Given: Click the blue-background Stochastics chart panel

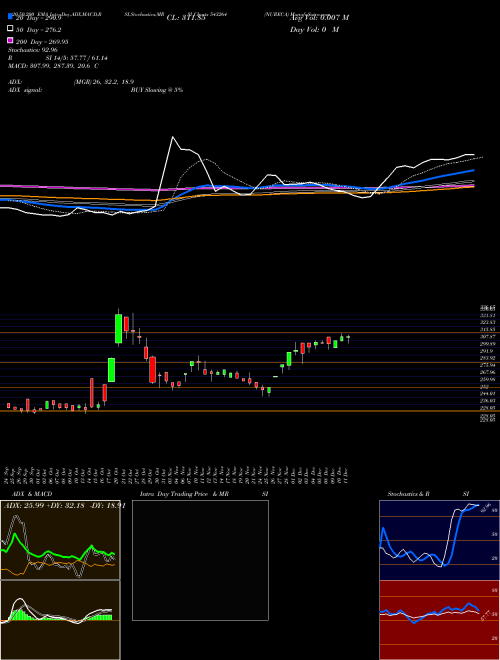Looking at the screenshot, I should pyautogui.click(x=439, y=540).
